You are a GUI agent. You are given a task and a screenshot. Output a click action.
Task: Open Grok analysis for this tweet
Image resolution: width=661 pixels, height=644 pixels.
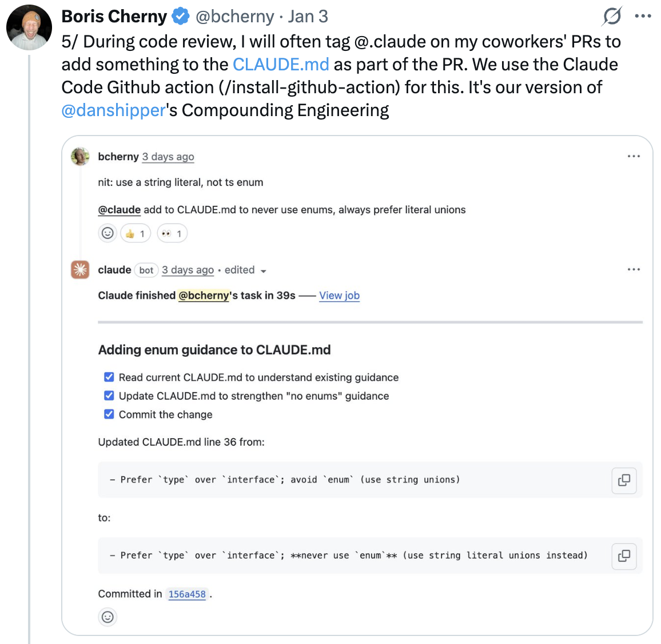tap(611, 16)
